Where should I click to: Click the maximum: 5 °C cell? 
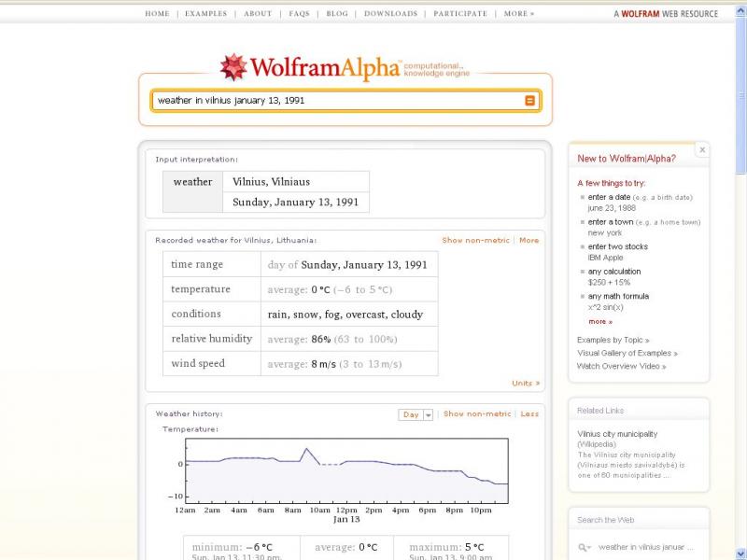[451, 548]
